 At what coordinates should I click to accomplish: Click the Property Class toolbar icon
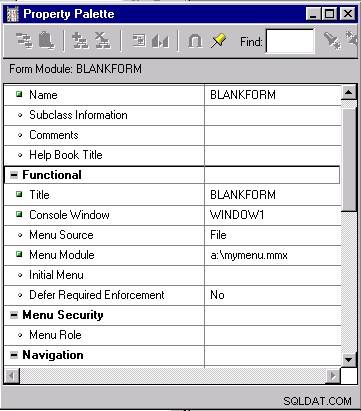[139, 41]
